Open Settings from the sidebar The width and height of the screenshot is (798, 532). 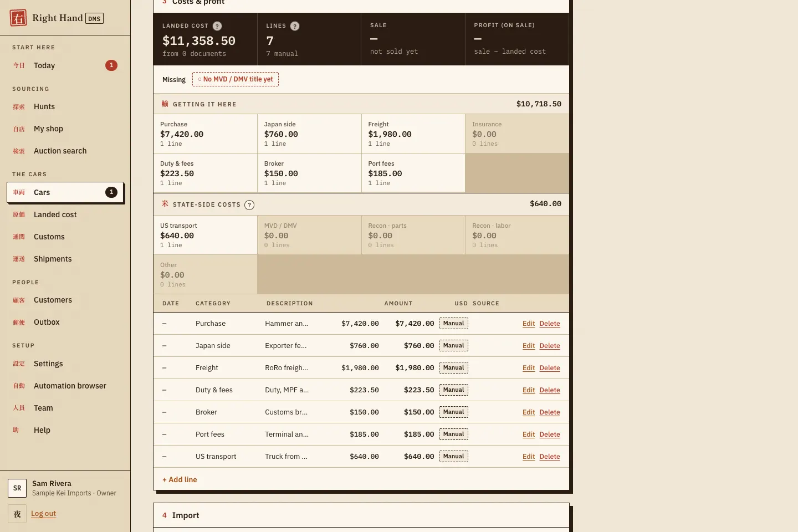pyautogui.click(x=65, y=364)
